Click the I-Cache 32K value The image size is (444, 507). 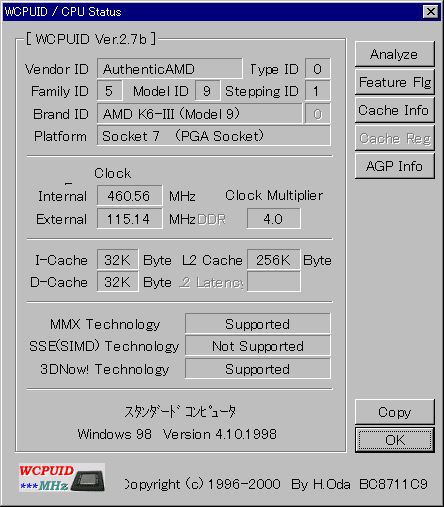(x=118, y=259)
